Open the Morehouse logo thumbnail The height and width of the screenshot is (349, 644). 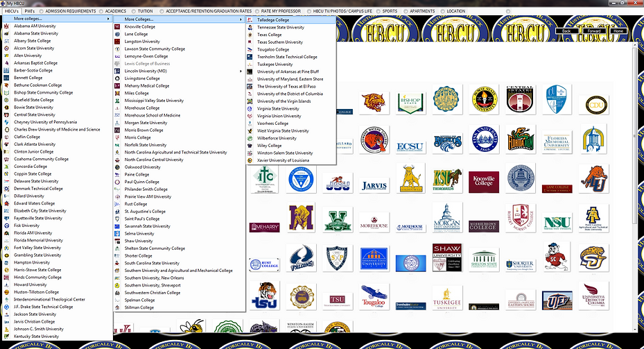coord(374,223)
